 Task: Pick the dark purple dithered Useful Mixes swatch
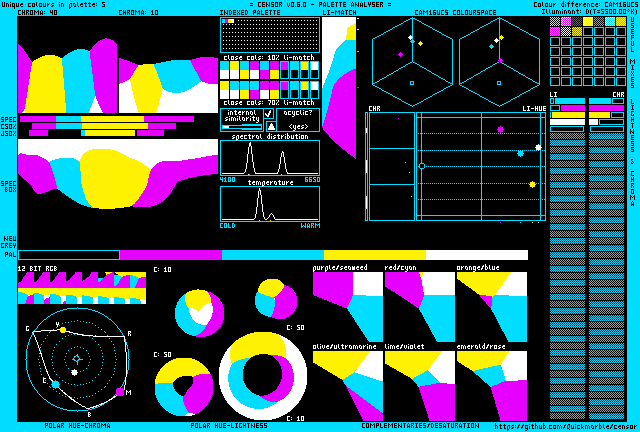coord(577,21)
